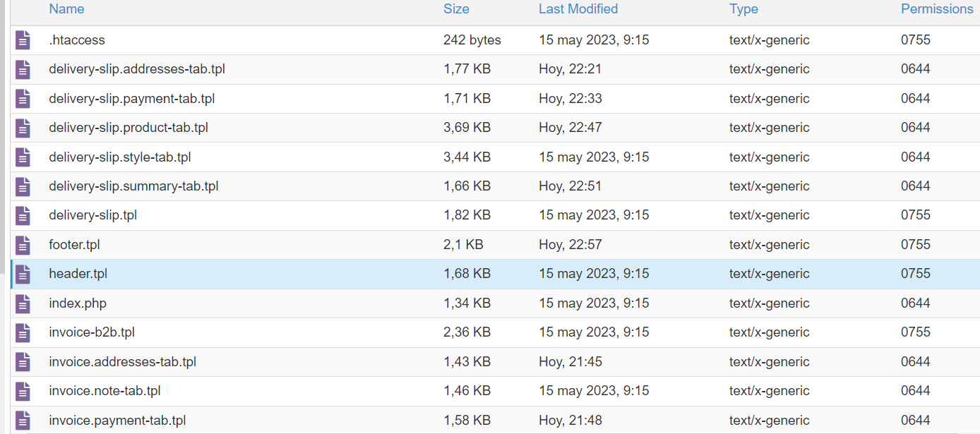
Task: Click the delivery-slip.style-tab.tpl file icon
Action: tap(23, 157)
